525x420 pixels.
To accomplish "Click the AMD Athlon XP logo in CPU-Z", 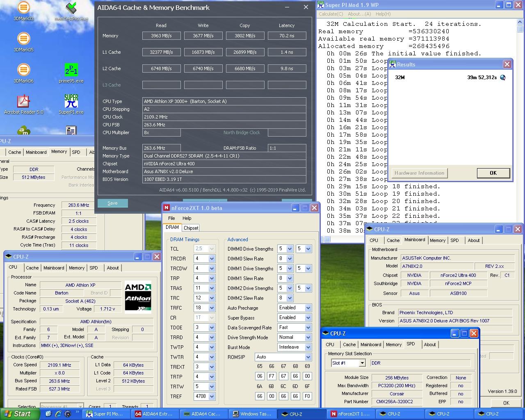I will coord(138,297).
